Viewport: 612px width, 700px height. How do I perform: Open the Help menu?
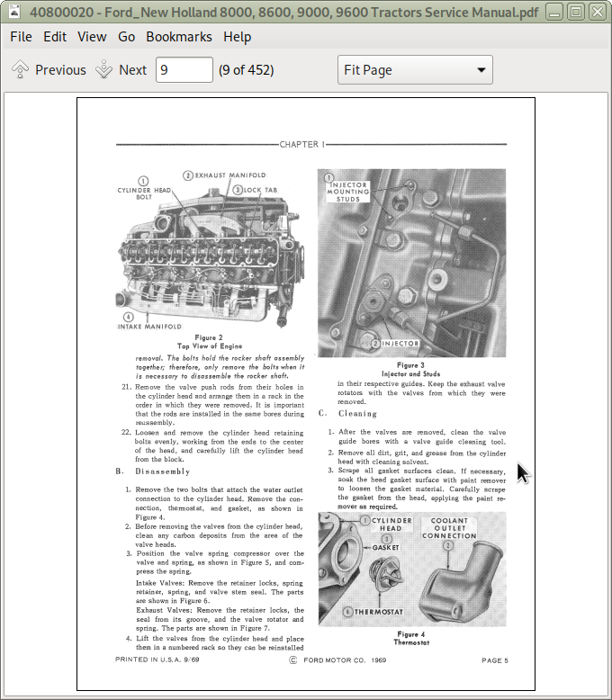(238, 37)
